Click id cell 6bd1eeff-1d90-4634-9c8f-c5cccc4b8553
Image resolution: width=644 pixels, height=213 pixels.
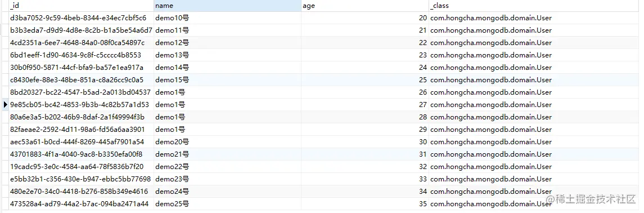[81, 55]
